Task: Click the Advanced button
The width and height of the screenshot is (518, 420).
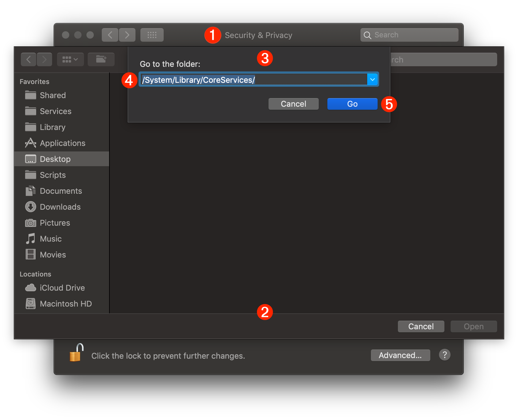Action: tap(400, 355)
